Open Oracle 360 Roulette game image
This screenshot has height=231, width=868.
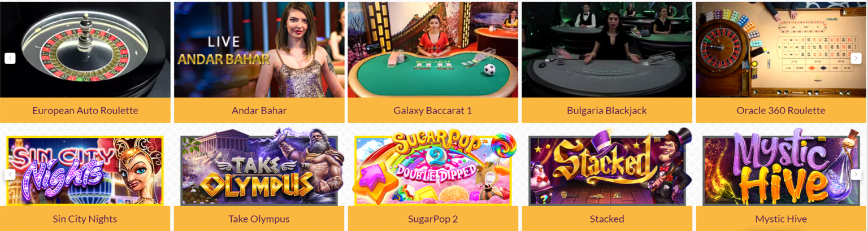pyautogui.click(x=781, y=50)
